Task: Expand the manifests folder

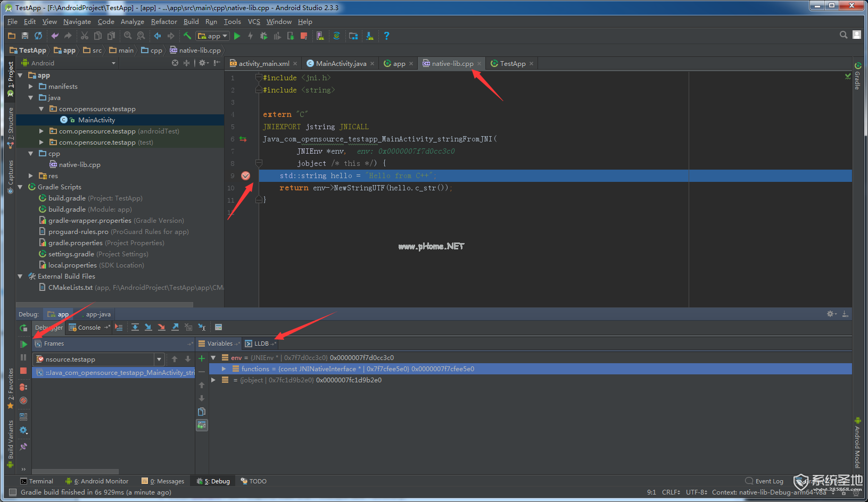Action: point(31,87)
